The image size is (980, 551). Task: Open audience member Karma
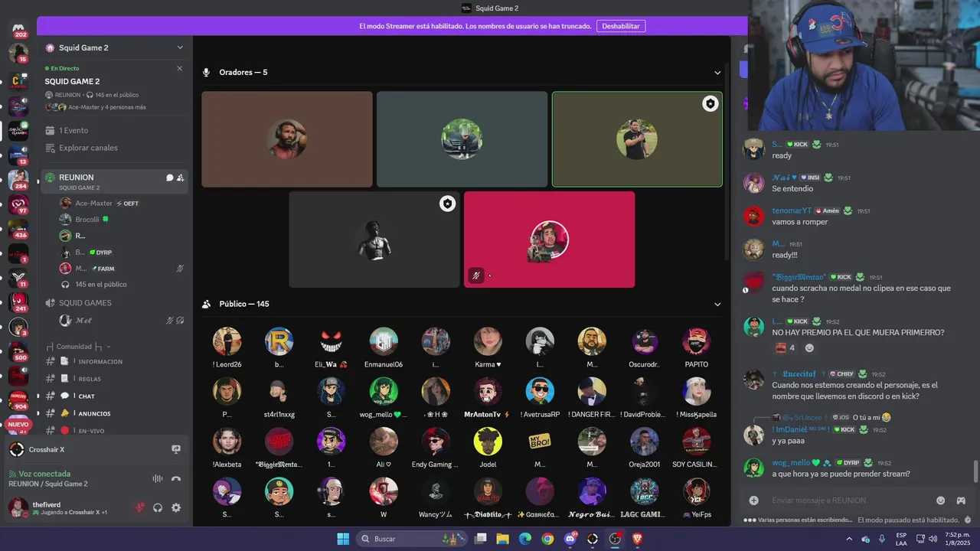tap(488, 348)
